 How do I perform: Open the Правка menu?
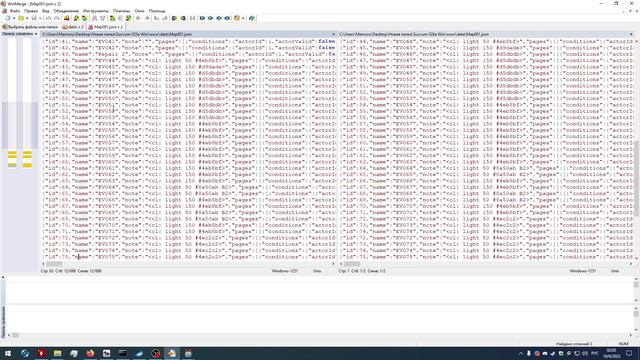tap(31, 11)
